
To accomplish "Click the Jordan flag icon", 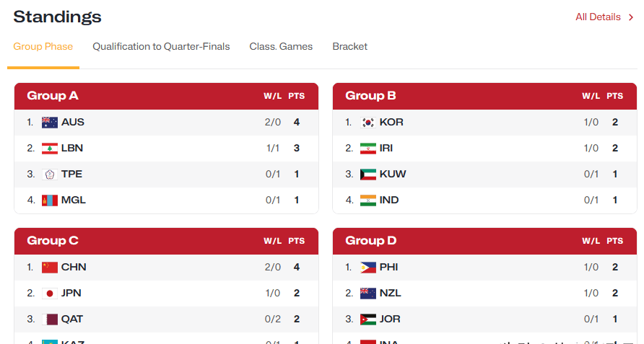I will [368, 319].
